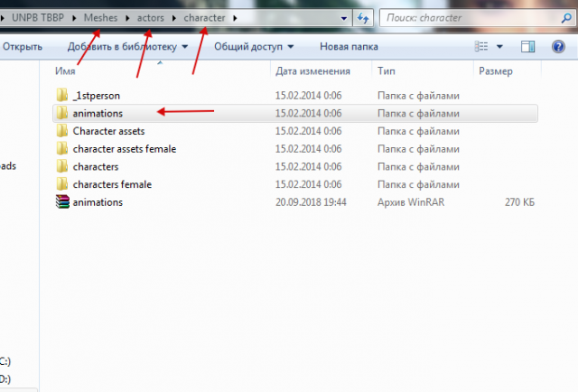Select the 'Character assets' folder

click(x=108, y=131)
